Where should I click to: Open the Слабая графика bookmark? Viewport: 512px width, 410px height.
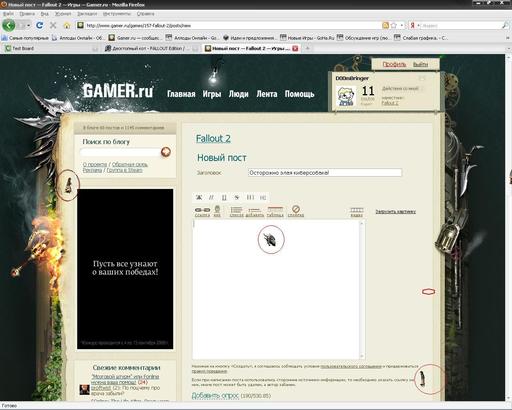tap(421, 38)
